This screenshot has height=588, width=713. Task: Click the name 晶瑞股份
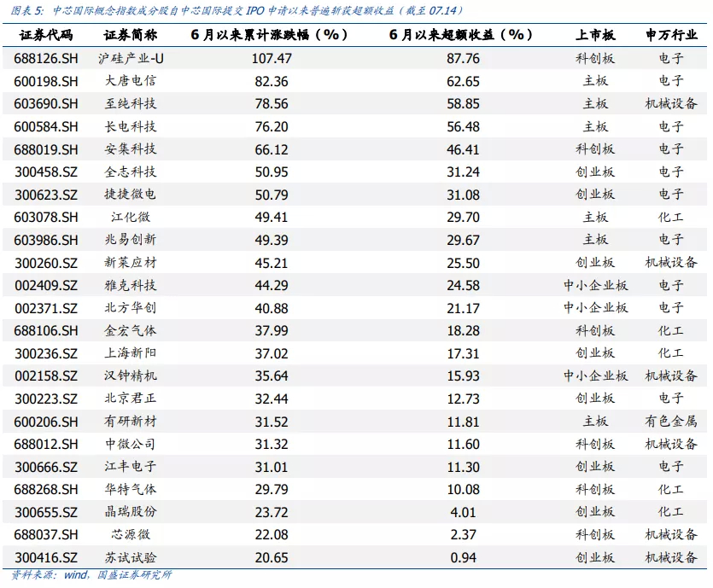[x=131, y=512]
